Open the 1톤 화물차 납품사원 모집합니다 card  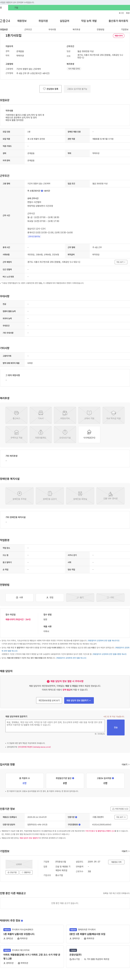(x=32, y=934)
